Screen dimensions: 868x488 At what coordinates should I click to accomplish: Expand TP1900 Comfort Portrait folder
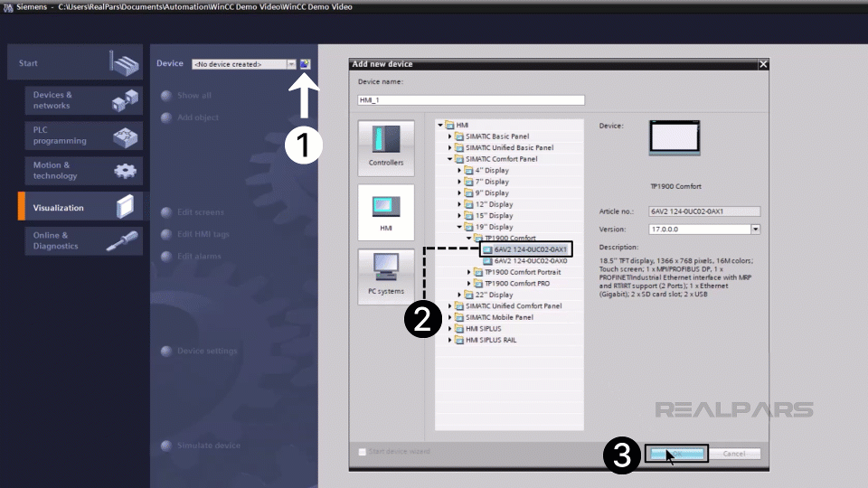tap(469, 272)
